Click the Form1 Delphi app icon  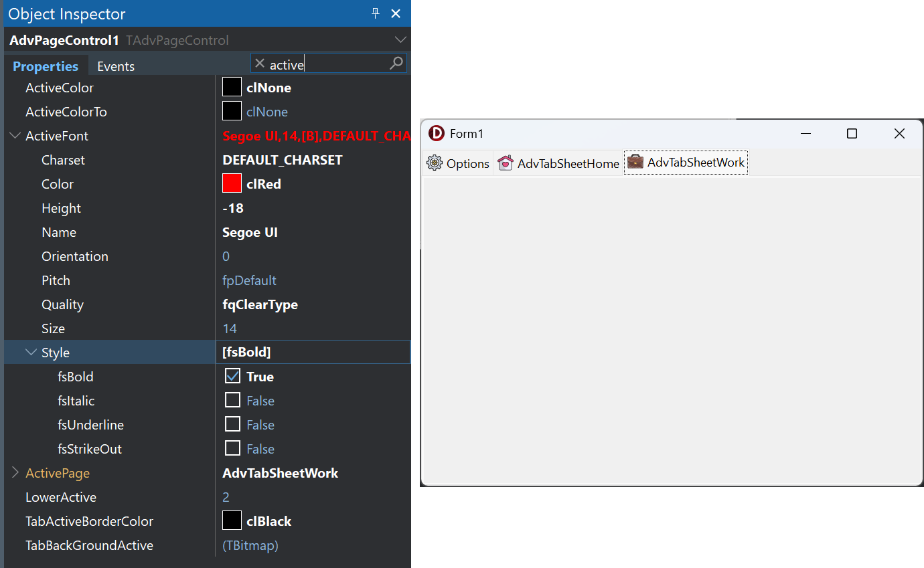(x=436, y=133)
